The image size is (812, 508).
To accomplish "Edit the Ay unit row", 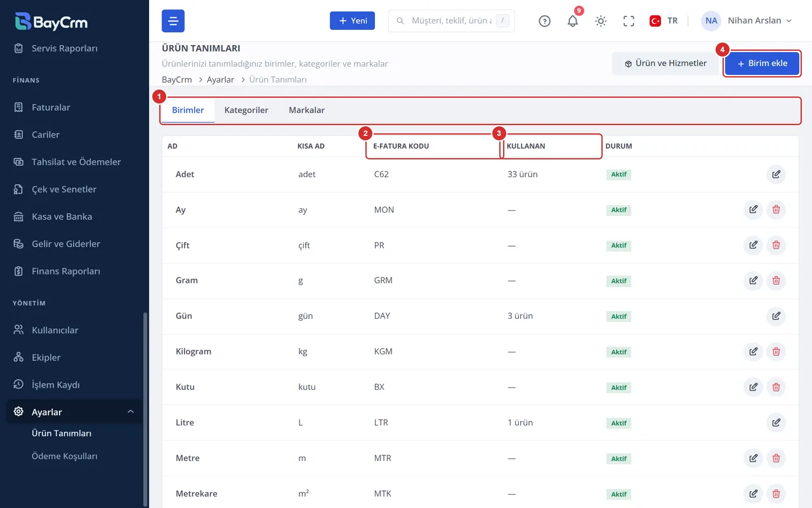I will [753, 210].
